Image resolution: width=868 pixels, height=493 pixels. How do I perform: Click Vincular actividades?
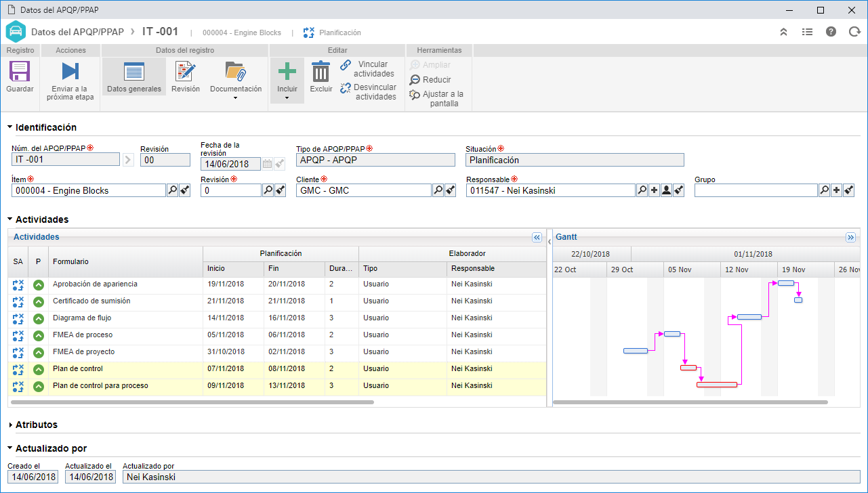[x=368, y=69]
